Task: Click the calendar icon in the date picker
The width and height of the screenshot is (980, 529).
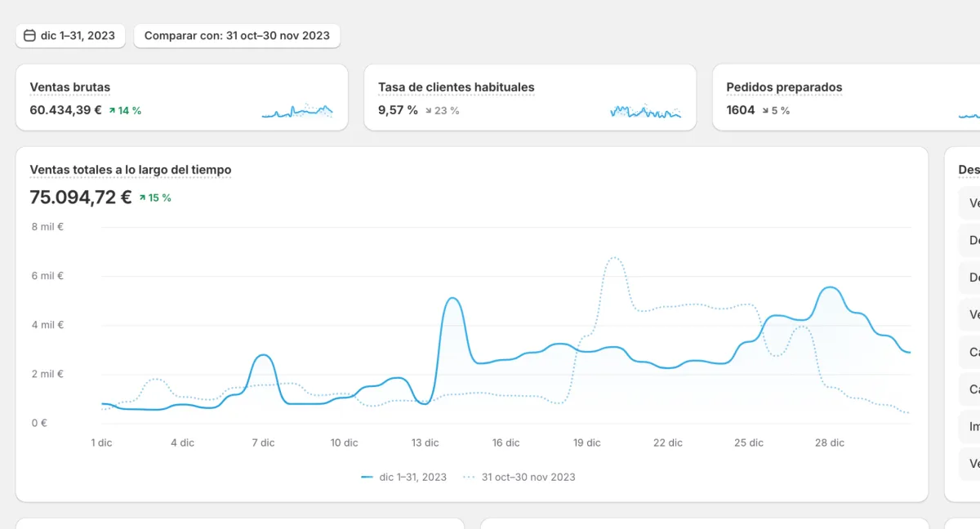Action: pyautogui.click(x=29, y=36)
